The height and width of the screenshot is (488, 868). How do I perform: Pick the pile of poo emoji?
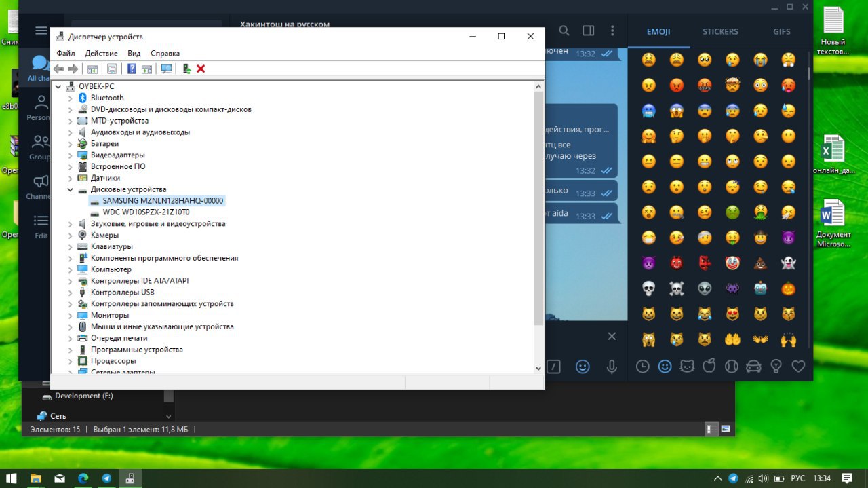tap(760, 263)
